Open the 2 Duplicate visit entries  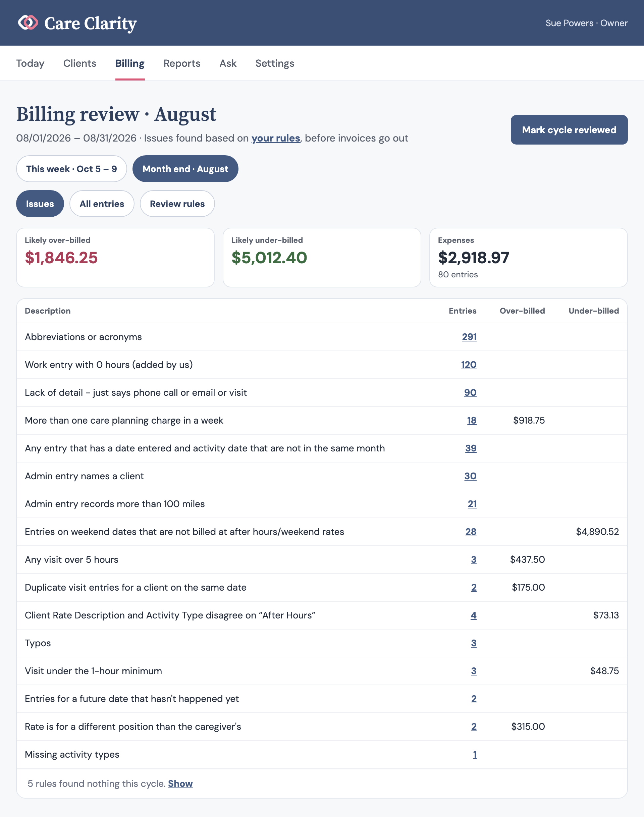tap(474, 588)
